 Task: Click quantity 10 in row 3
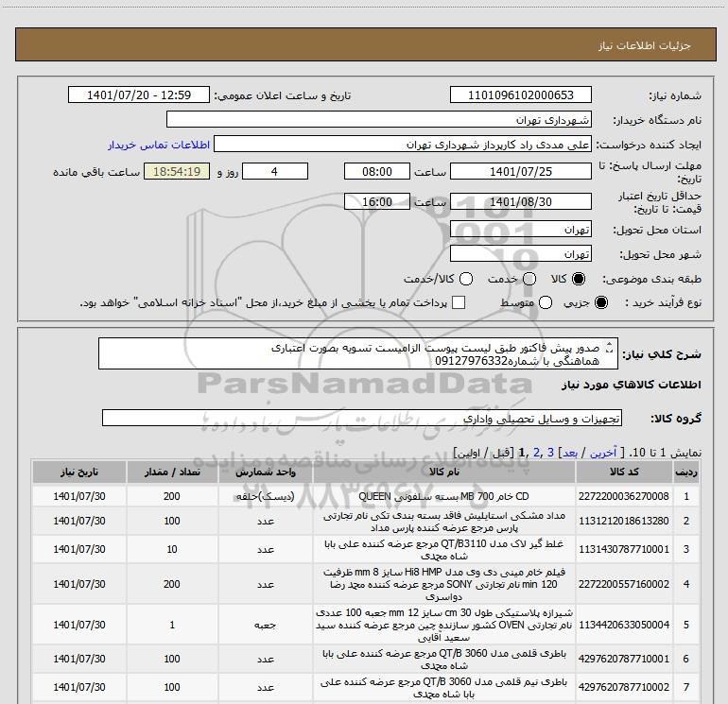tap(172, 549)
